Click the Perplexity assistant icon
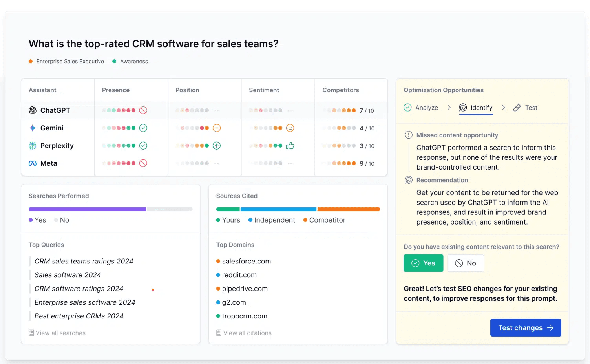The width and height of the screenshot is (590, 364). tap(33, 145)
